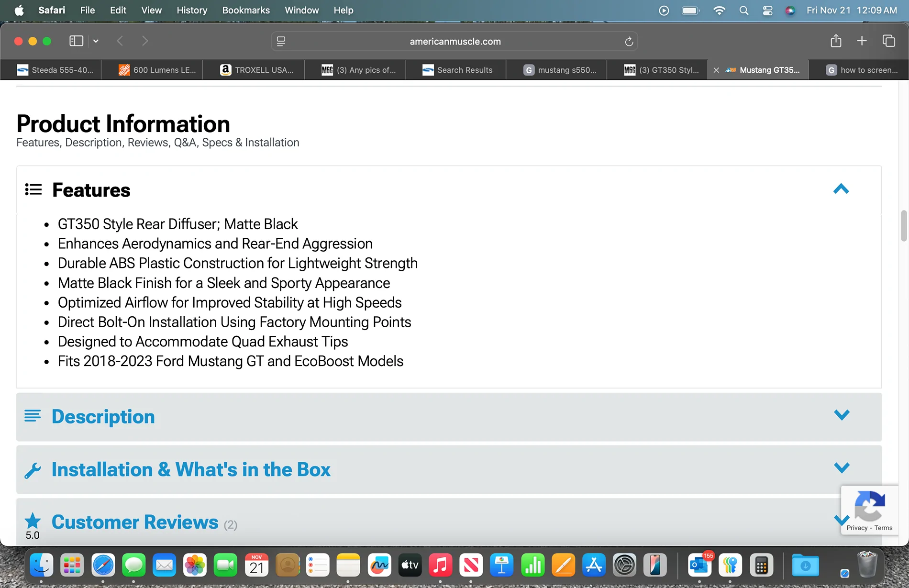Open Spotlight search in menu bar
Viewport: 909px width, 588px height.
click(743, 11)
